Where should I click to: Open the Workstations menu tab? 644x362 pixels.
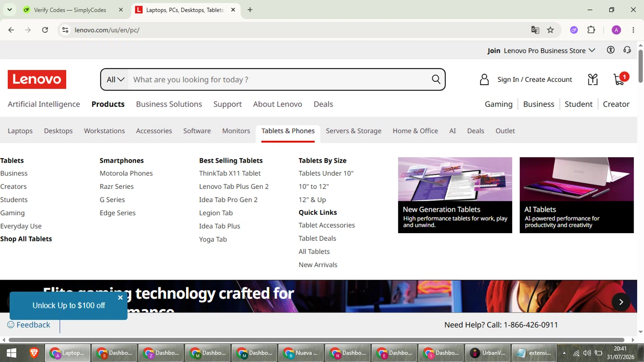104,131
